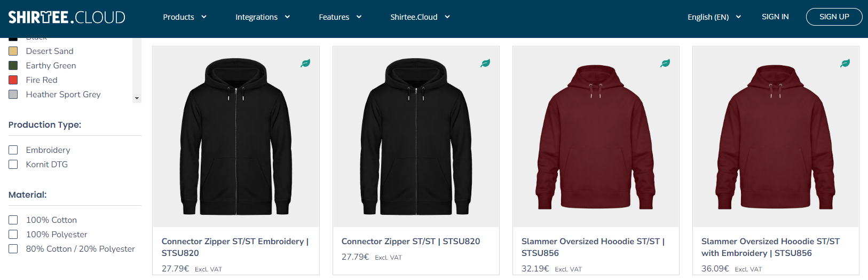
Task: Click leaf icon on Slammer Oversized Hooodie ST/ST card
Action: 665,63
